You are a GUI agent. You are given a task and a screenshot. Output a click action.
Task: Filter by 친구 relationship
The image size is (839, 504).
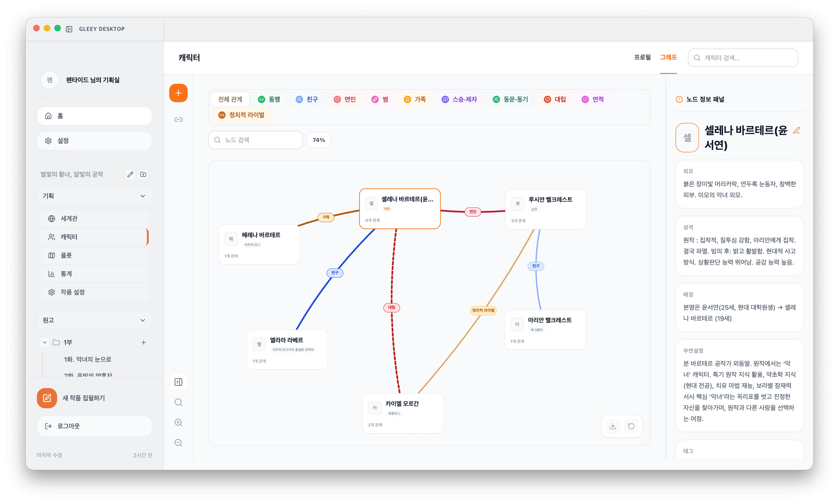[307, 99]
